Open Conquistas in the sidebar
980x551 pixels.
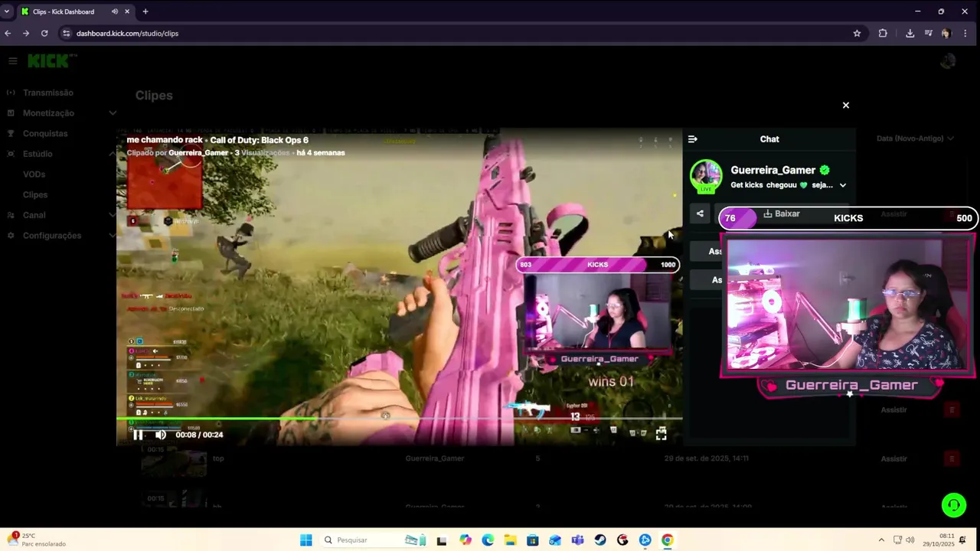pos(45,133)
